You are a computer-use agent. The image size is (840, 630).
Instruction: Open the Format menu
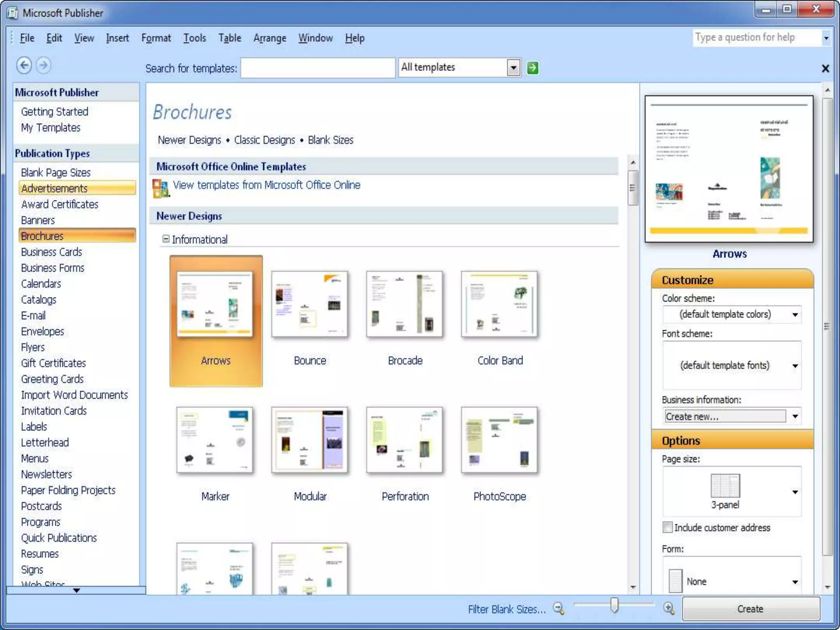coord(156,38)
